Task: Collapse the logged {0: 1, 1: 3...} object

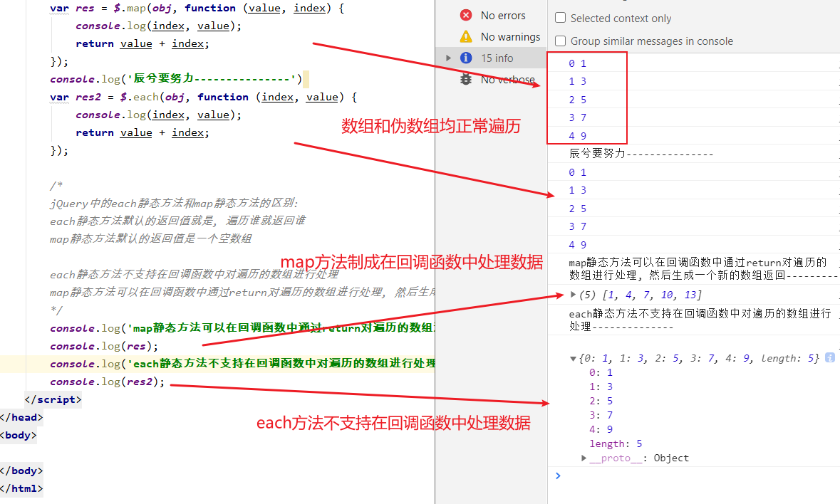Action: coord(574,359)
